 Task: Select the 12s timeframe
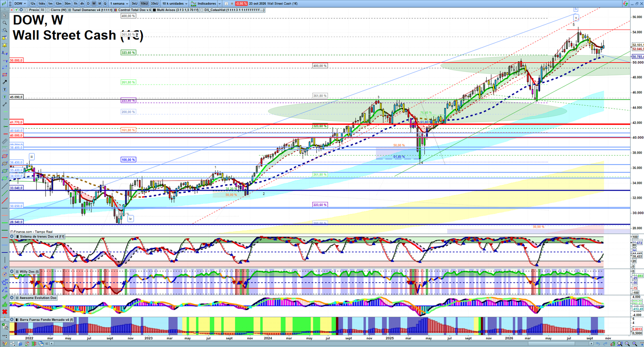(33, 4)
